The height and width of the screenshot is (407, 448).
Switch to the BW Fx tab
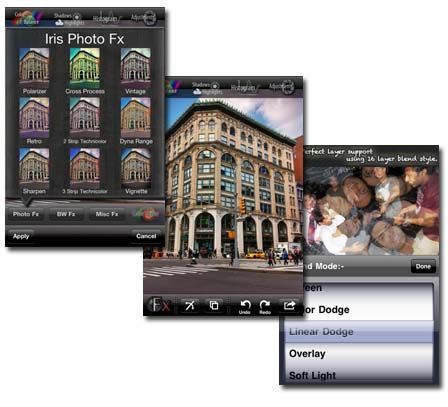pyautogui.click(x=66, y=214)
